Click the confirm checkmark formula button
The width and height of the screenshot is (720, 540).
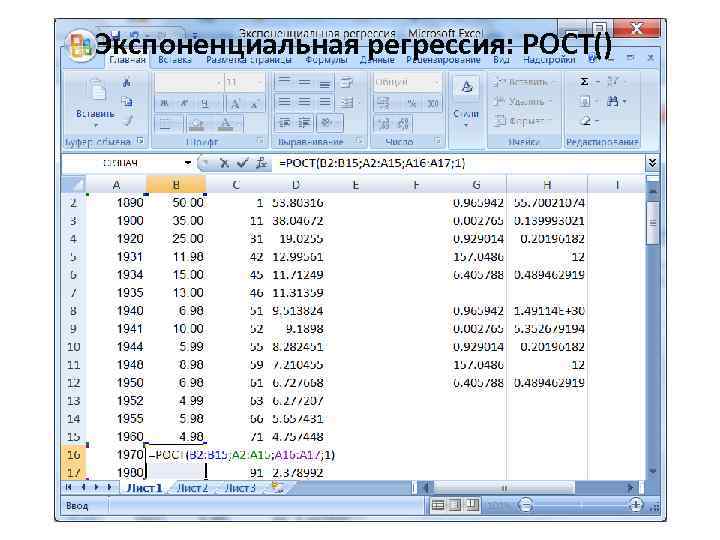[x=242, y=163]
